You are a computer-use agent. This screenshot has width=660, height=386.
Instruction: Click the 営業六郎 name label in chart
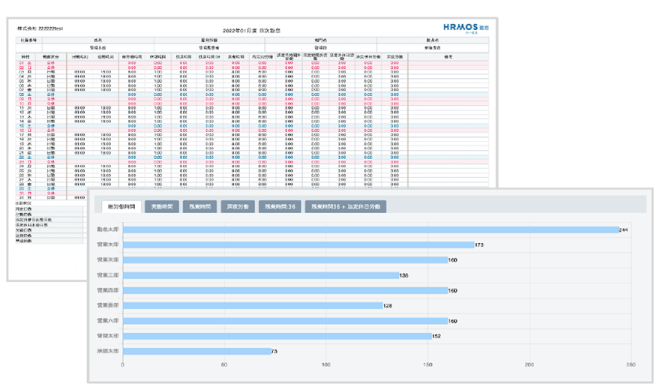click(x=108, y=321)
